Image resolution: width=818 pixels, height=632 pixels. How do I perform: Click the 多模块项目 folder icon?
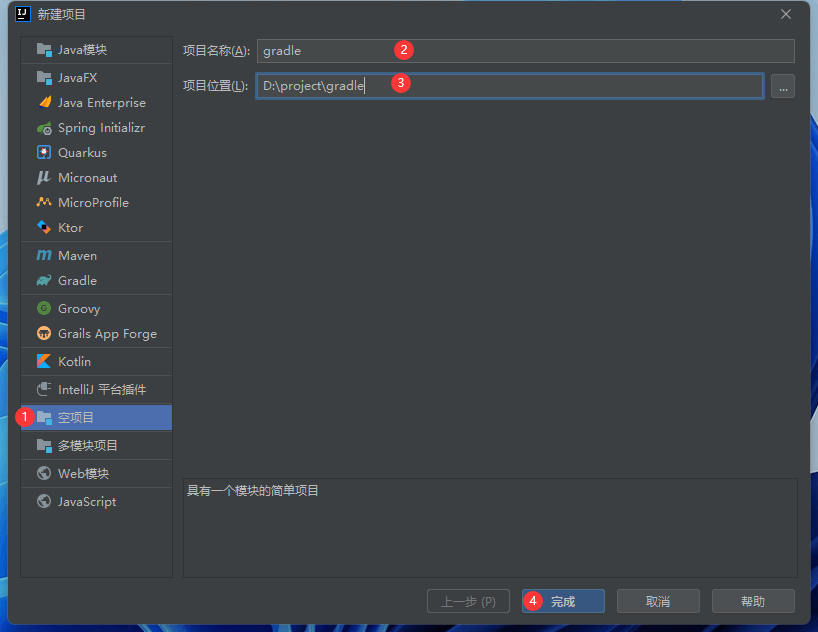pyautogui.click(x=44, y=446)
